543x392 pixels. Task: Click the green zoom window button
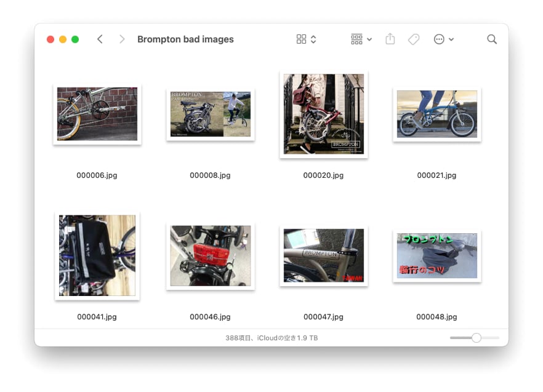75,39
